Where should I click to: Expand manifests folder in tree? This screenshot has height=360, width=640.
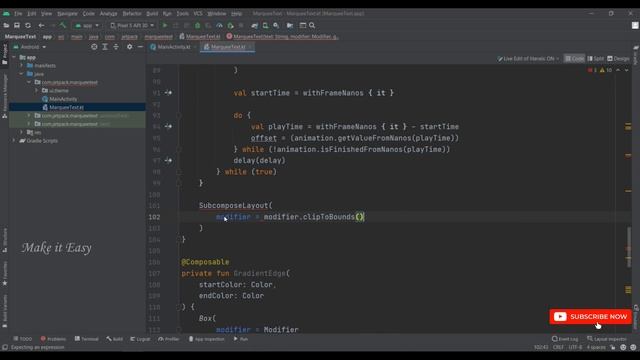click(22, 65)
